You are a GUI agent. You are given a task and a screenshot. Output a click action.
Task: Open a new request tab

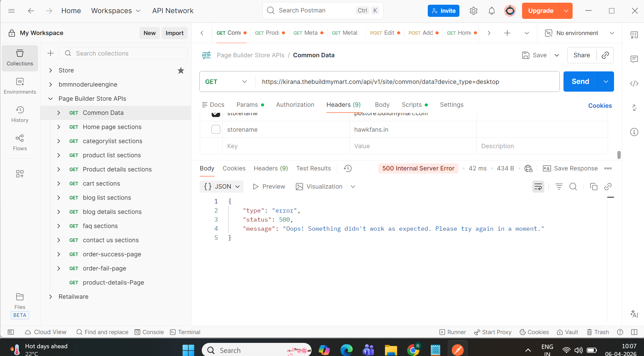(x=507, y=33)
